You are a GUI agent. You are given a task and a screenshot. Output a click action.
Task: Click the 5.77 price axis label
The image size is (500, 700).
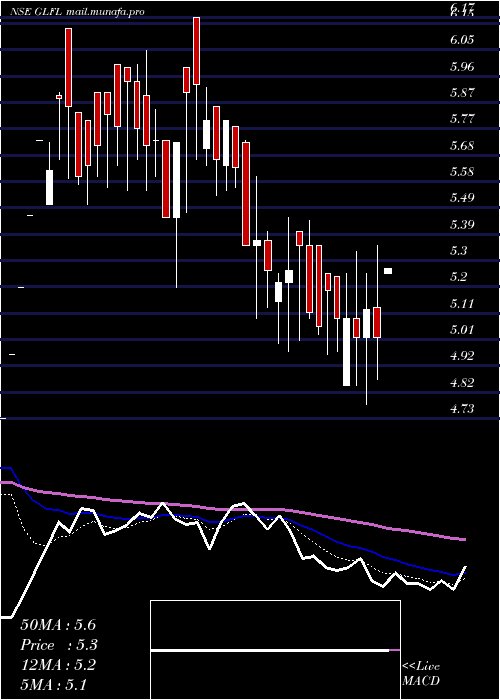tap(462, 119)
